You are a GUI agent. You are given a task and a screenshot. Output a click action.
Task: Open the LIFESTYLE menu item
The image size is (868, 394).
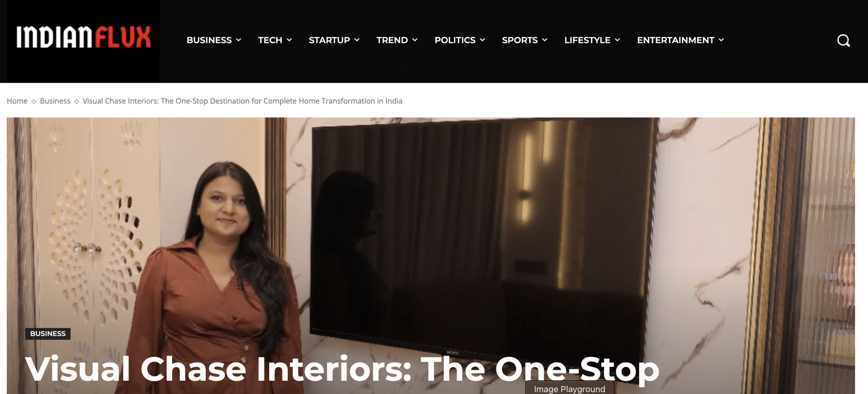pos(587,40)
